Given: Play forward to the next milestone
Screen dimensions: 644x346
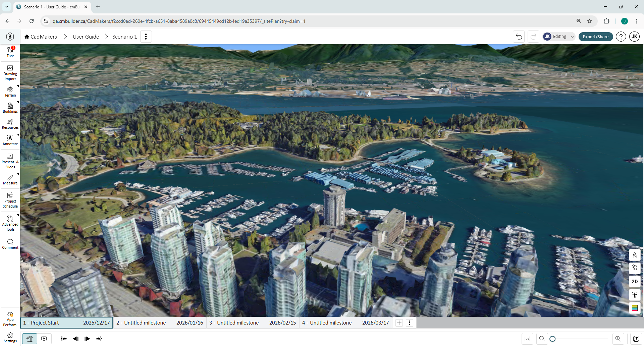Looking at the screenshot, I should (x=87, y=339).
